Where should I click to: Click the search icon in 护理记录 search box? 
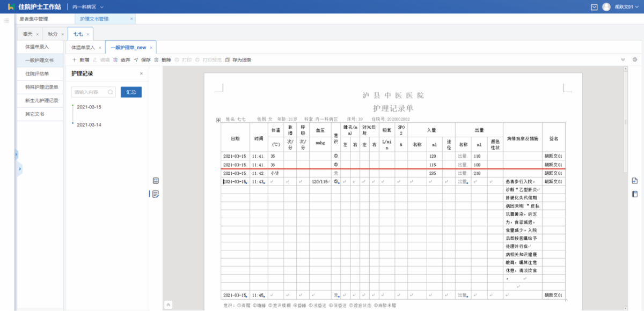(110, 92)
